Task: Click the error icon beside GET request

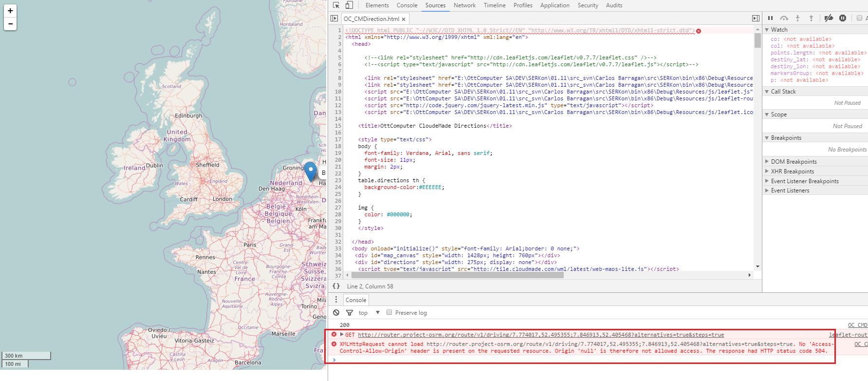Action: pos(334,334)
